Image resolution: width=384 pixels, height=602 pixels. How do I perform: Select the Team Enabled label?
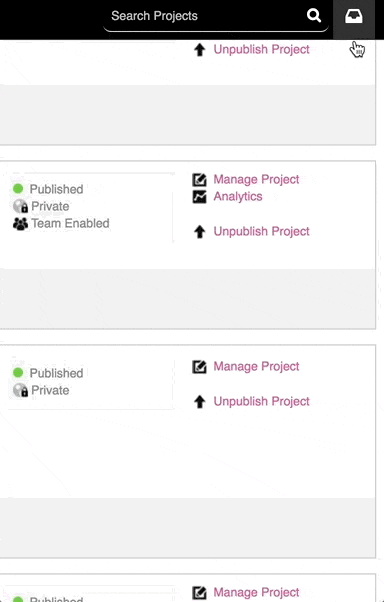coord(70,223)
